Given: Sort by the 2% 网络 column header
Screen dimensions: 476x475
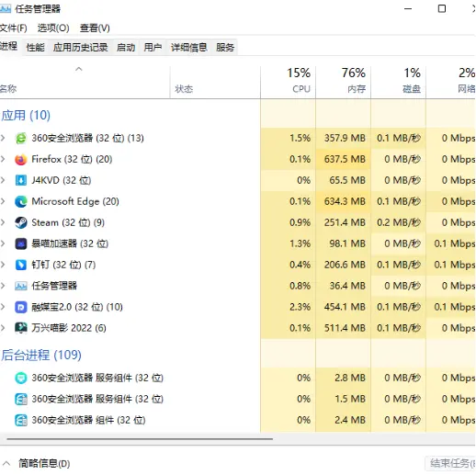Looking at the screenshot, I should coord(451,83).
